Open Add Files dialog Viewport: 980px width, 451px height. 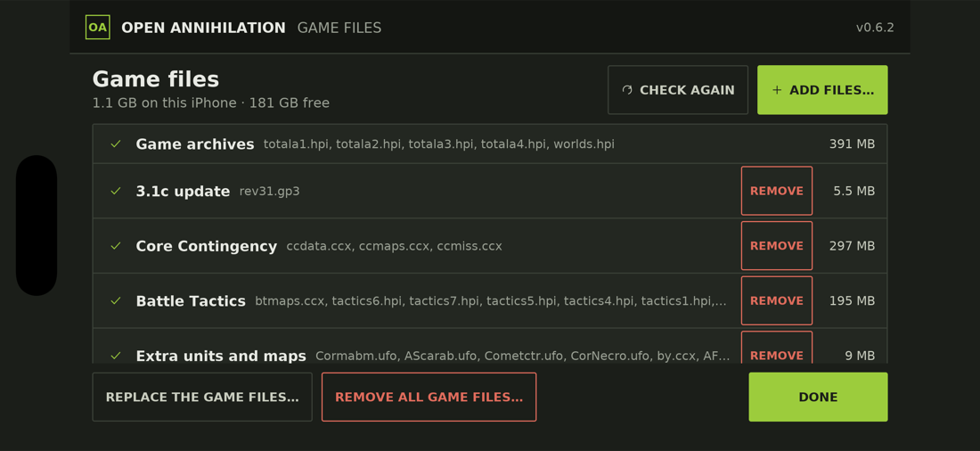[x=822, y=90]
